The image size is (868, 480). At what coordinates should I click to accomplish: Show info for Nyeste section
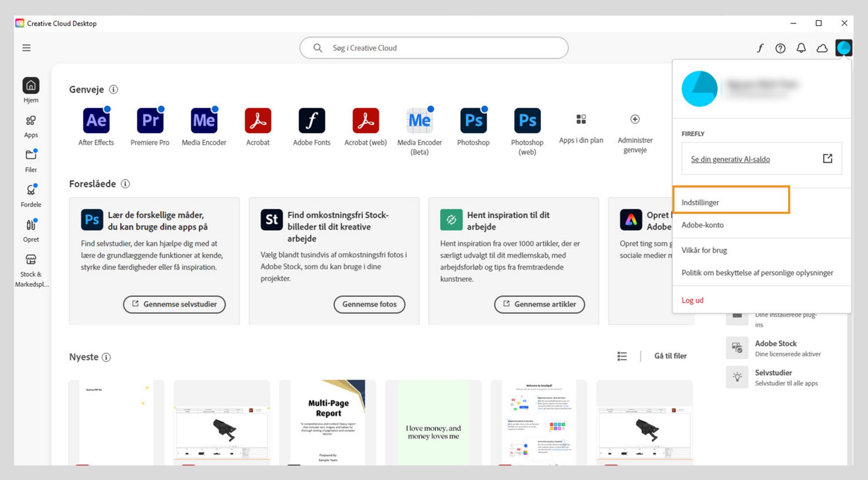tap(106, 357)
